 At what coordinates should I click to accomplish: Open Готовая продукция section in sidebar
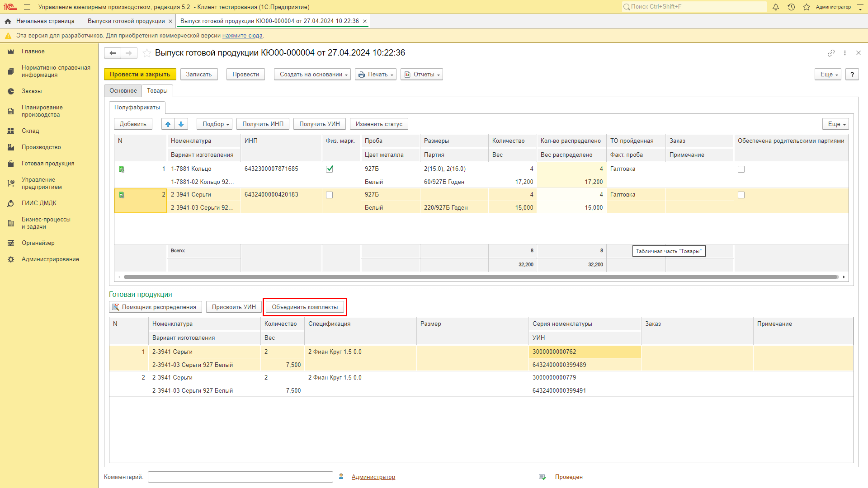pos(48,164)
